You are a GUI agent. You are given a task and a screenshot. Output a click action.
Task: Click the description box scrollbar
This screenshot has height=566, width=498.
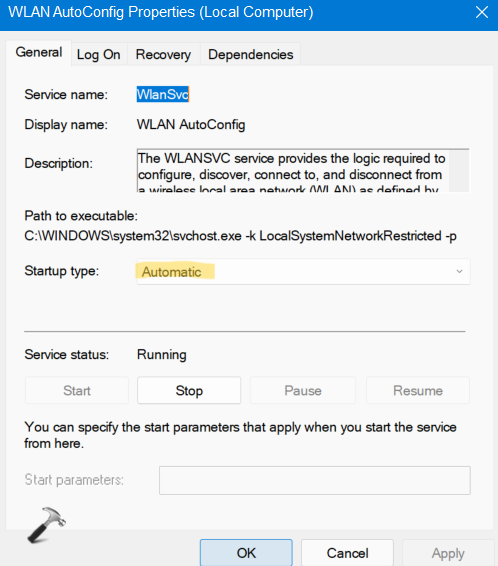[x=459, y=171]
